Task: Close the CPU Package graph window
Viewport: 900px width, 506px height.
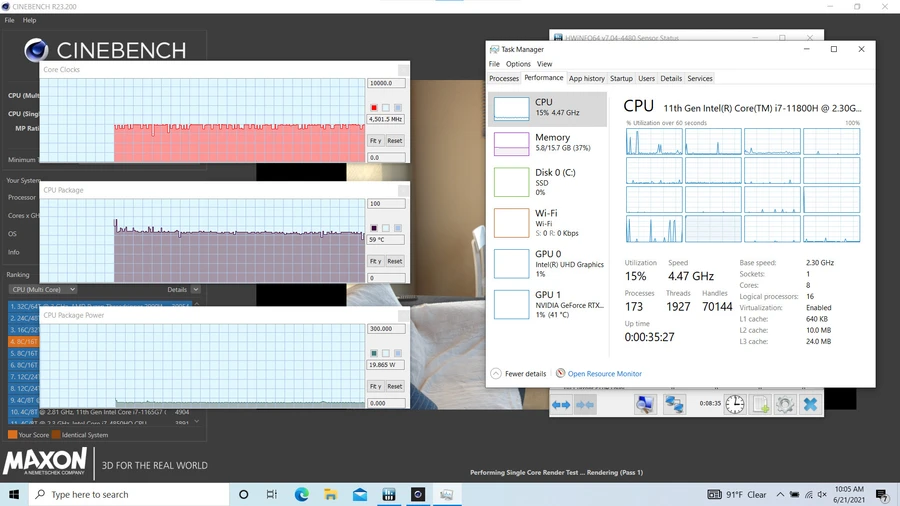Action: coord(404,190)
